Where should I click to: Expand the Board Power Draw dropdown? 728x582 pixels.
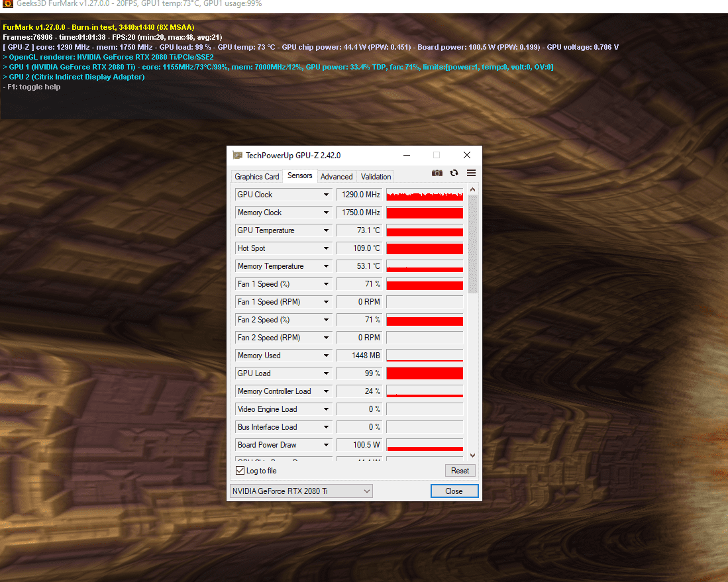327,445
